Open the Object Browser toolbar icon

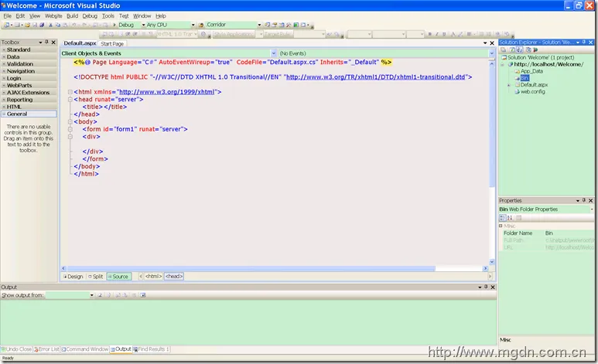pyautogui.click(x=281, y=25)
